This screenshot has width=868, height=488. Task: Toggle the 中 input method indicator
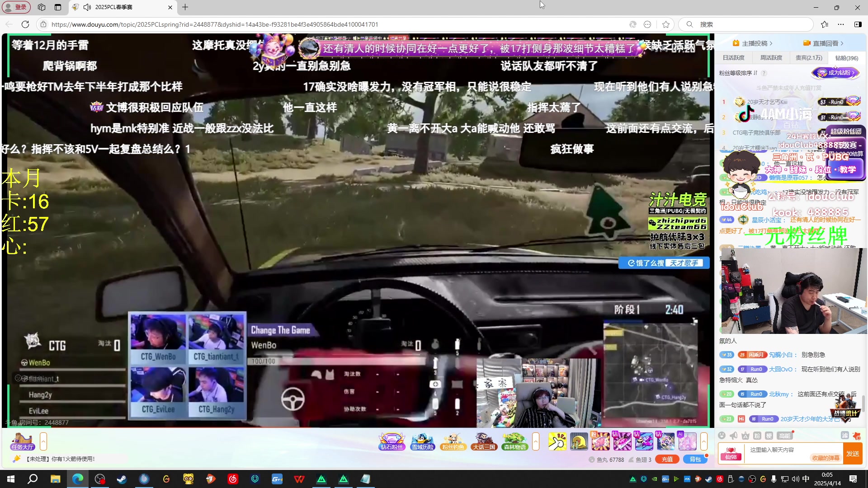click(806, 479)
